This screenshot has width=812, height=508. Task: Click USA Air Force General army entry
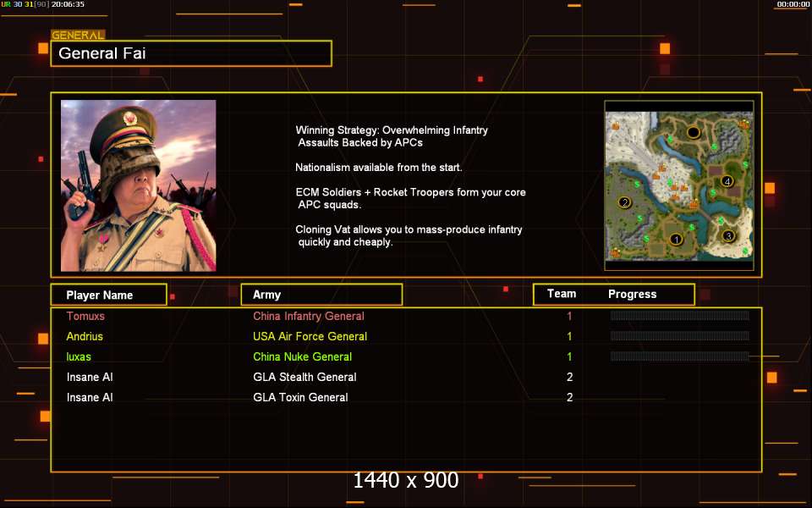tap(310, 336)
